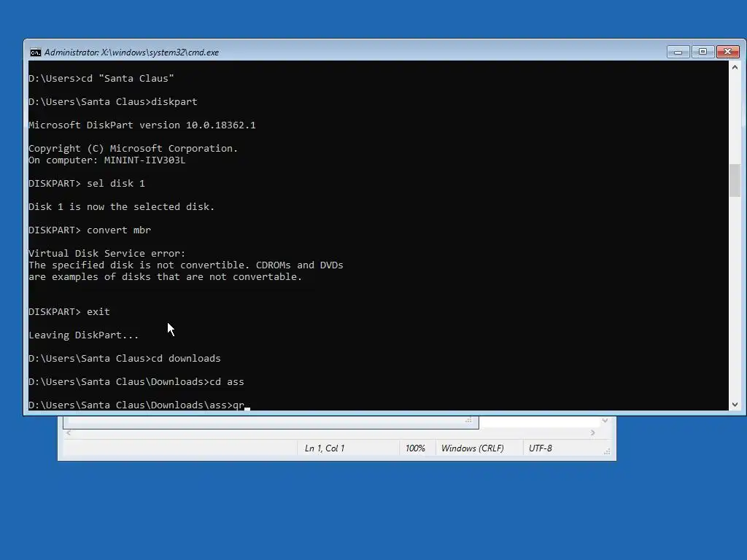This screenshot has height=560, width=747.
Task: Minimize the Administrator cmd.exe window
Action: [678, 52]
